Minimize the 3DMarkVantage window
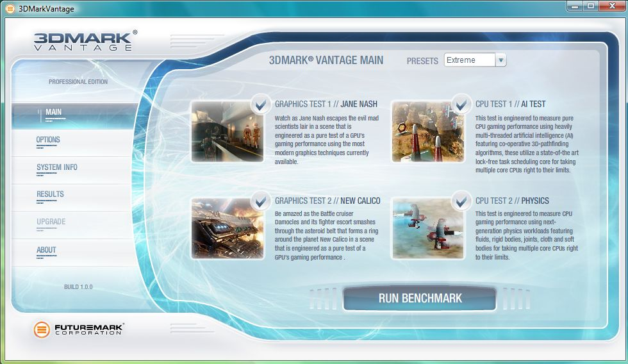628x364 pixels. [575, 6]
